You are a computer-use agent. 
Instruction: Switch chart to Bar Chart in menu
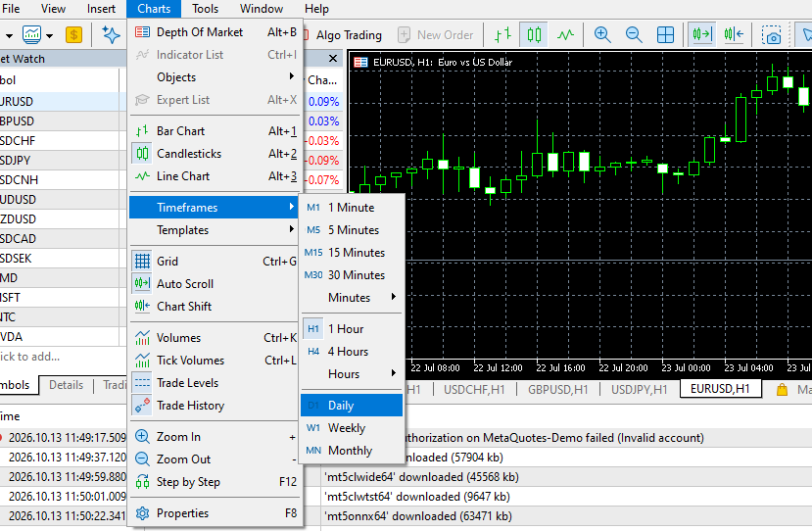point(215,131)
